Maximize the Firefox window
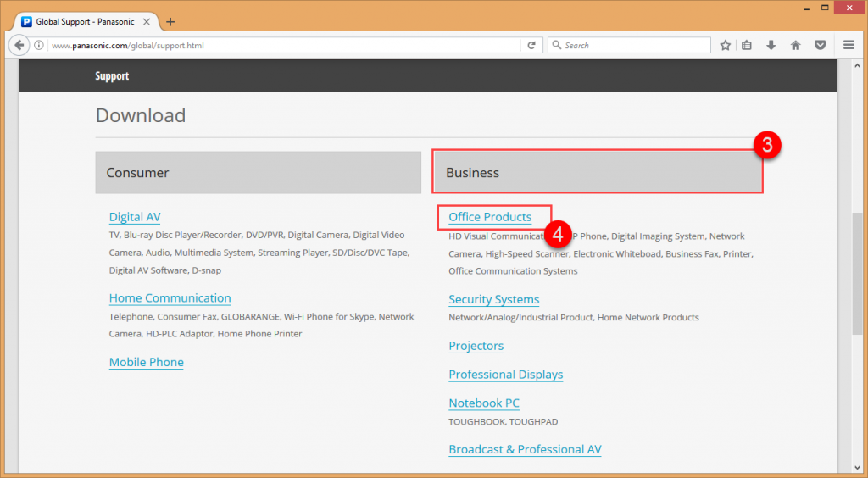 pyautogui.click(x=825, y=8)
